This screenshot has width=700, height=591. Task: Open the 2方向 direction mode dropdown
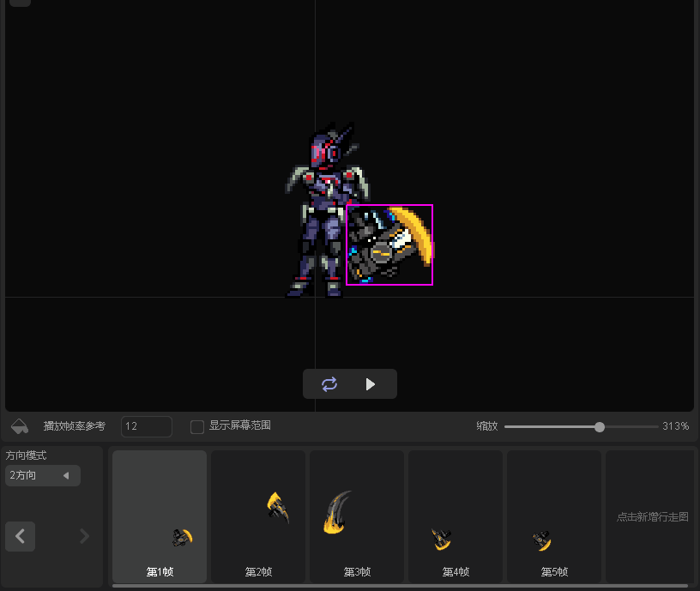tap(43, 475)
